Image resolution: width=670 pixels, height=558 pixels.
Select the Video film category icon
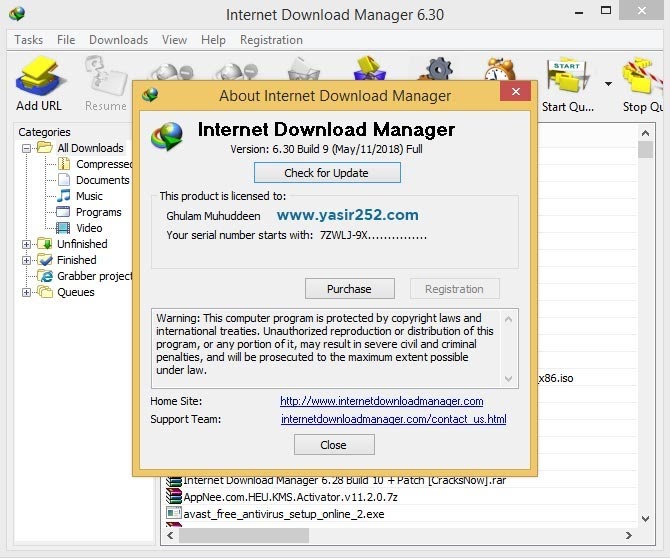(63, 228)
